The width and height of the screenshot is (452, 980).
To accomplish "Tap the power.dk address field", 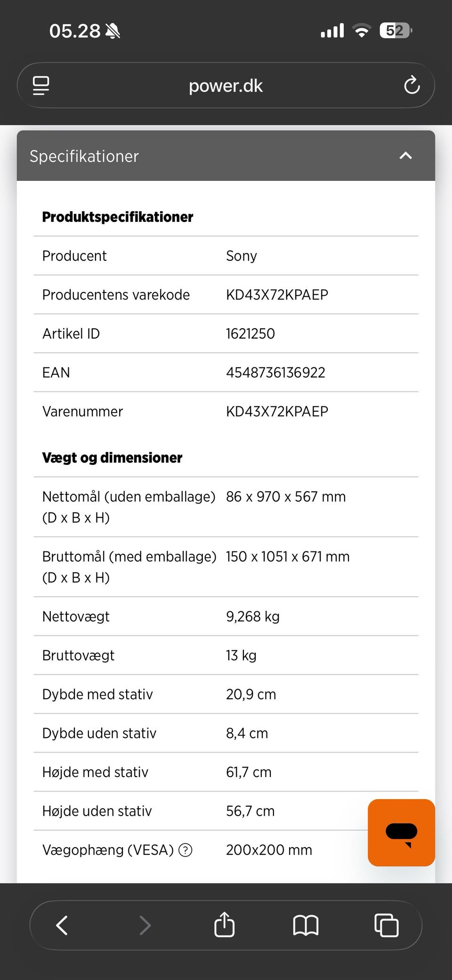I will click(226, 86).
